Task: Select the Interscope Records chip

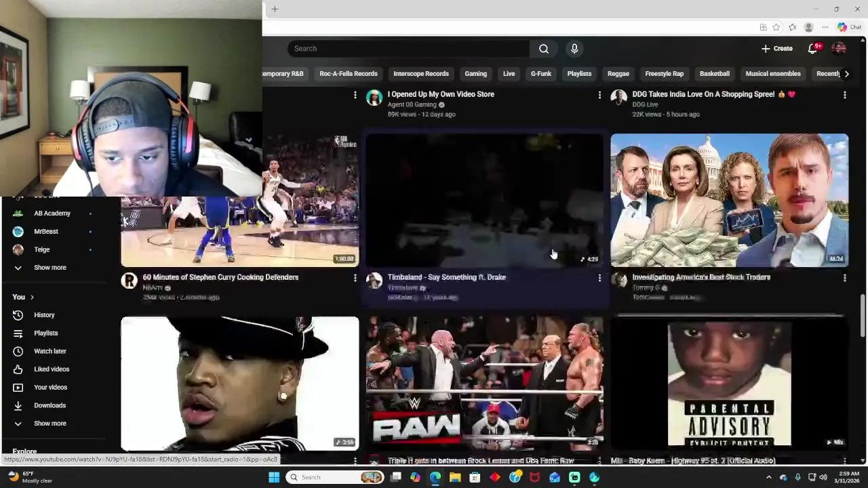Action: pos(421,74)
